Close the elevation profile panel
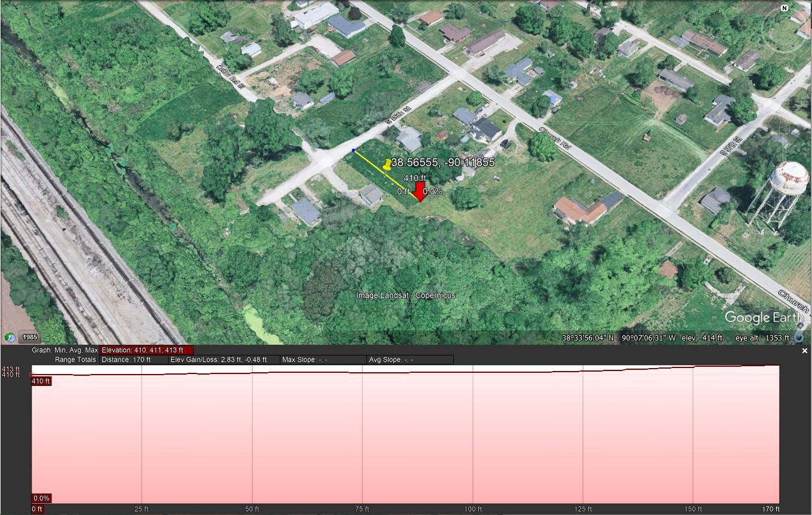This screenshot has width=812, height=515. (x=805, y=351)
